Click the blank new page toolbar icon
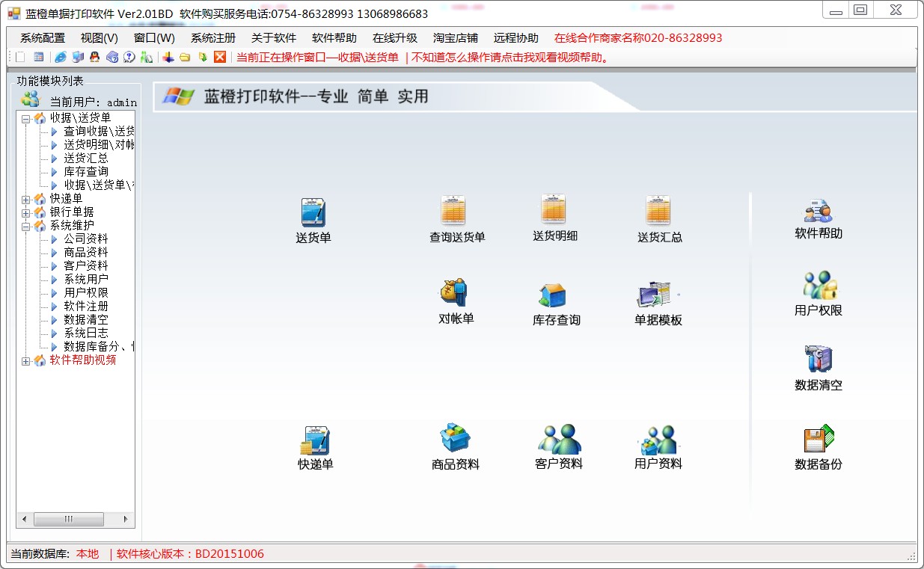 pyautogui.click(x=21, y=57)
